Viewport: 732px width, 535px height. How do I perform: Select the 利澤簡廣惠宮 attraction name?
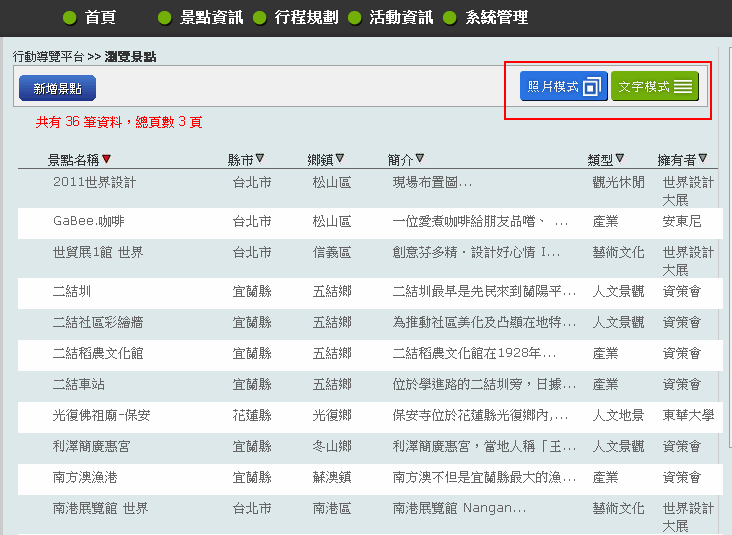(x=92, y=446)
